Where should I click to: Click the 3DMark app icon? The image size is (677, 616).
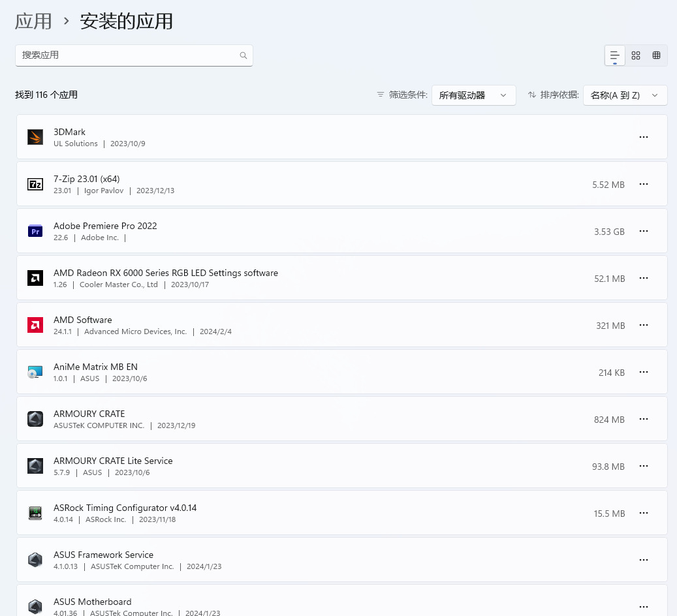[x=35, y=137]
